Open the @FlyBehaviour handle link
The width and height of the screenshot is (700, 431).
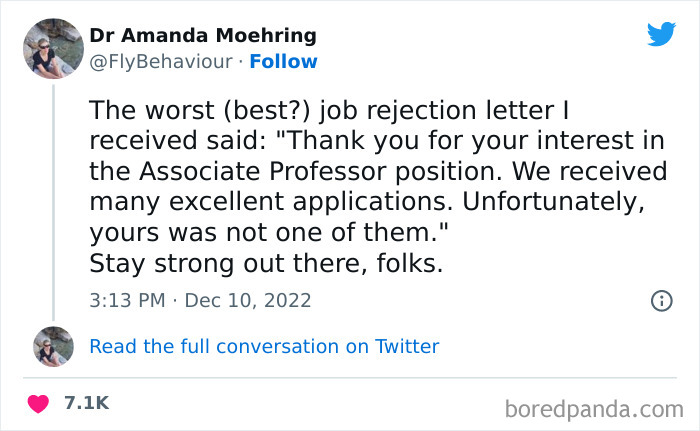[x=161, y=62]
